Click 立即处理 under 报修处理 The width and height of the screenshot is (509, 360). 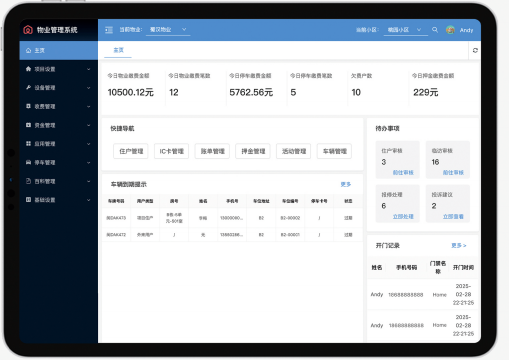[403, 217]
